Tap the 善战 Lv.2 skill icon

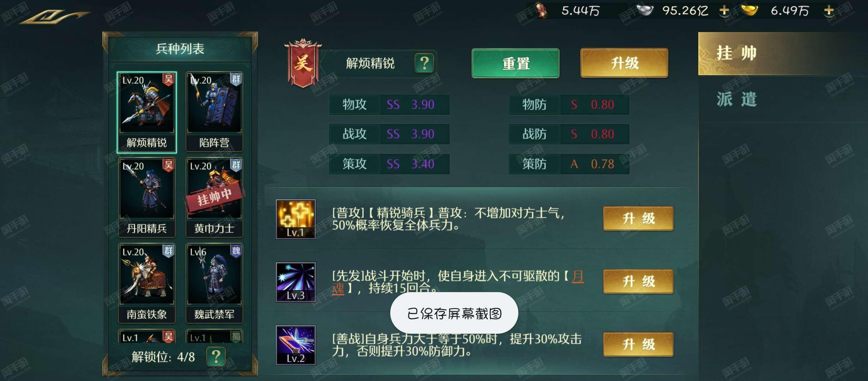click(296, 345)
